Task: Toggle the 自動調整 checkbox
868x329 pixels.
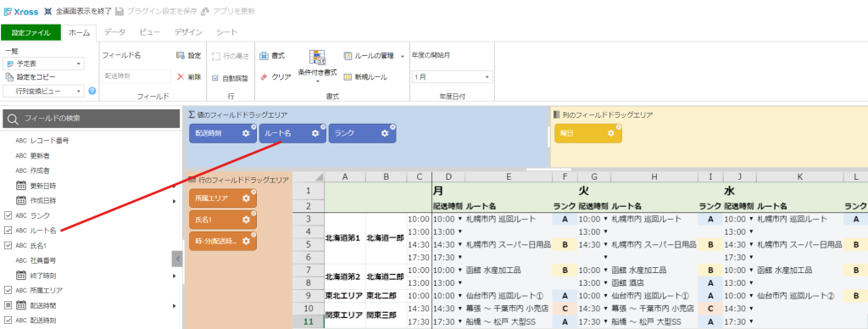Action: tap(216, 78)
